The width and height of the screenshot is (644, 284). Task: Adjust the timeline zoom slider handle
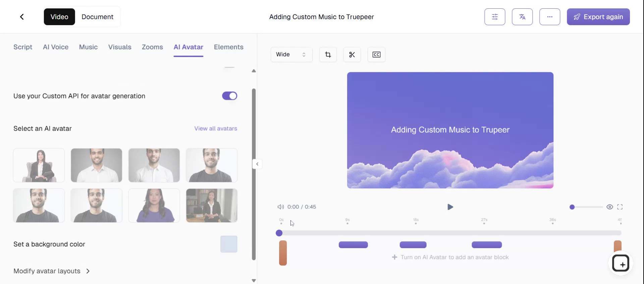tap(572, 207)
